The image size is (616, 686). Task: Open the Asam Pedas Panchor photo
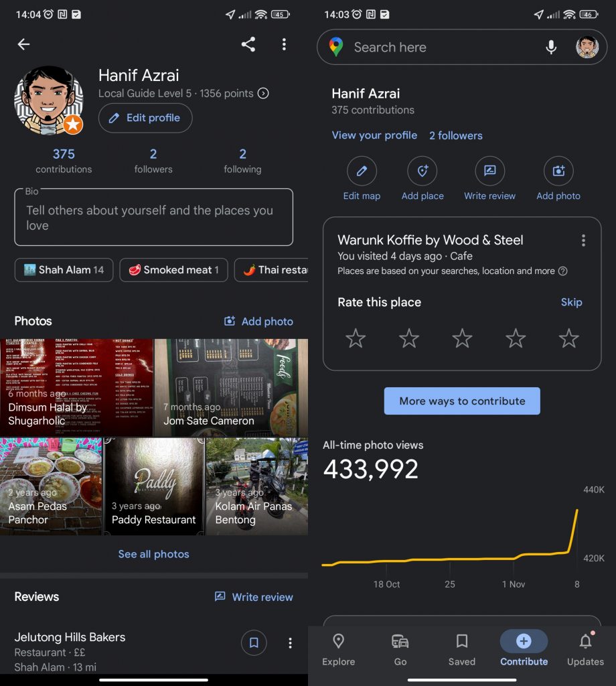[51, 486]
